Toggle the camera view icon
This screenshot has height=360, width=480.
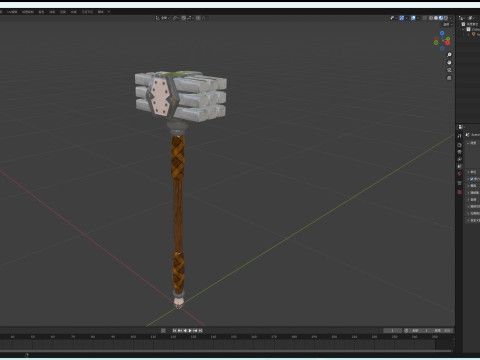449,70
